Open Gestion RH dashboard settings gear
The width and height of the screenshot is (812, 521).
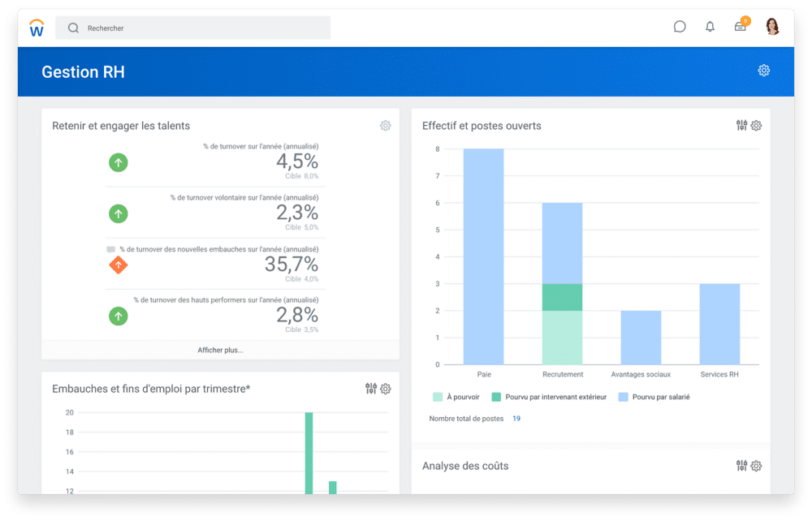tap(763, 71)
